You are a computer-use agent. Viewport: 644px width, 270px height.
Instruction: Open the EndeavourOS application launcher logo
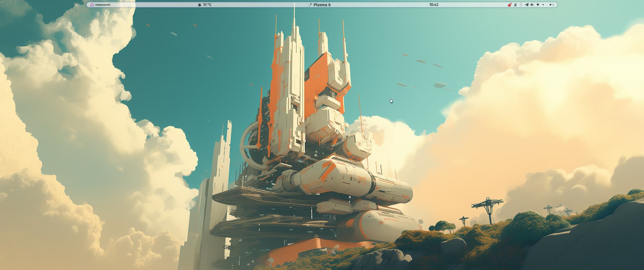point(92,5)
